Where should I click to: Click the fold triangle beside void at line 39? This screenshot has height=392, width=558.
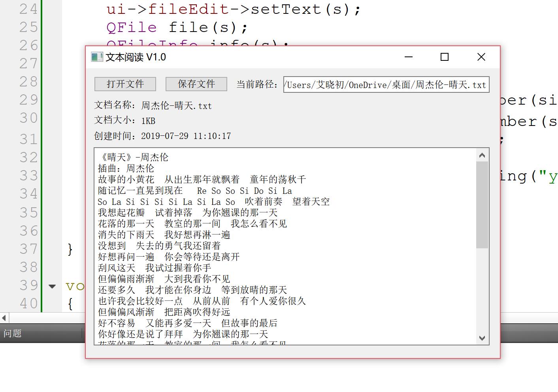52,286
